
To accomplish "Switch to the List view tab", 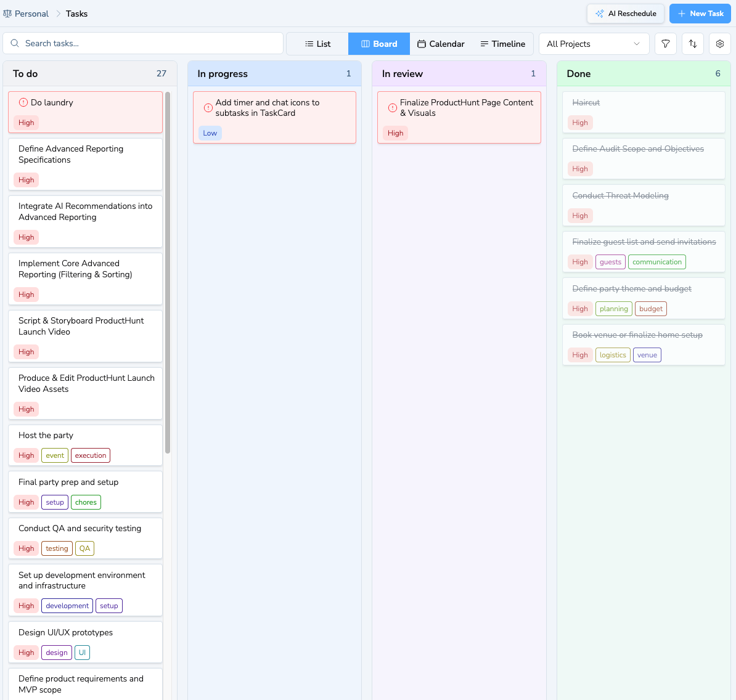I will [x=317, y=44].
